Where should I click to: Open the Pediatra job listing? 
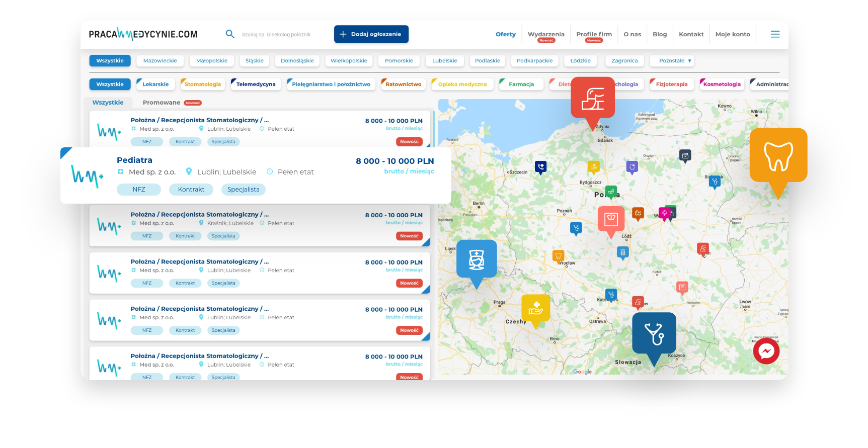(256, 175)
